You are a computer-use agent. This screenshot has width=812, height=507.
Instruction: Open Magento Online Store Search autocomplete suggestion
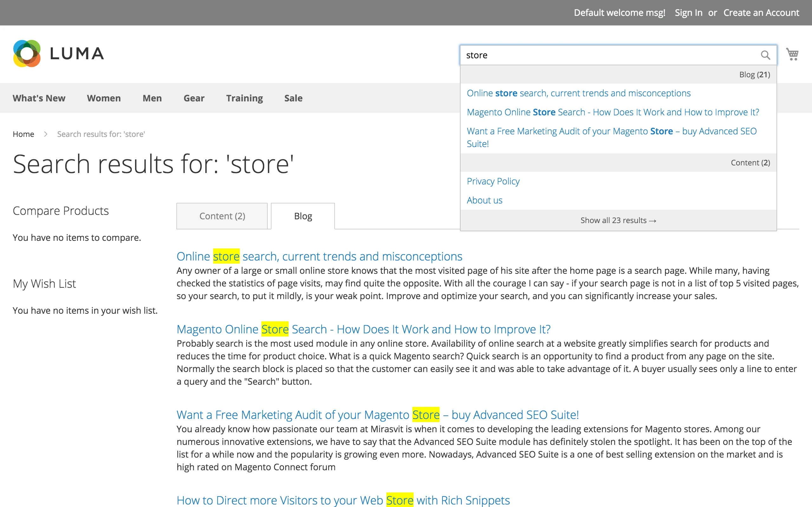pos(612,112)
